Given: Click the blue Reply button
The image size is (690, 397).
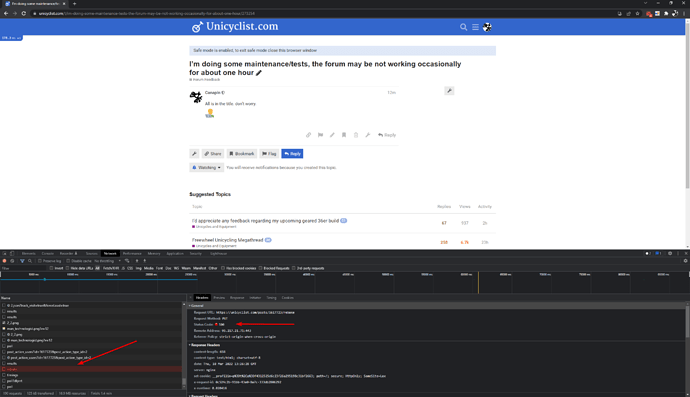Looking at the screenshot, I should 292,154.
